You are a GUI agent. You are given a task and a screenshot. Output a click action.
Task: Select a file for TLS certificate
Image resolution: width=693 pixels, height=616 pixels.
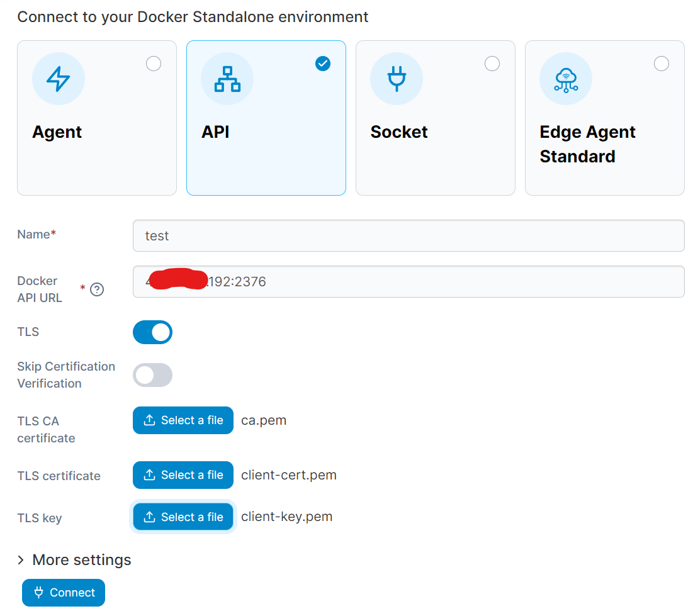183,475
